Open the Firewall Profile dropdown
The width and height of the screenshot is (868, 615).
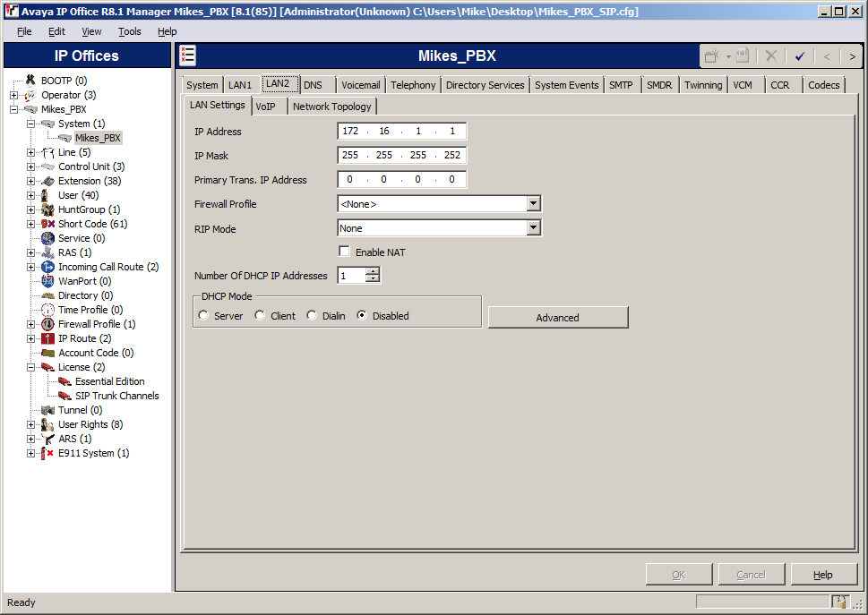coord(533,203)
